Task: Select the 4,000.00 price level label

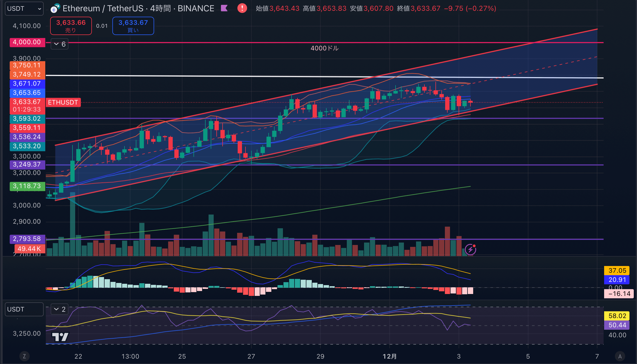Action: tap(27, 42)
